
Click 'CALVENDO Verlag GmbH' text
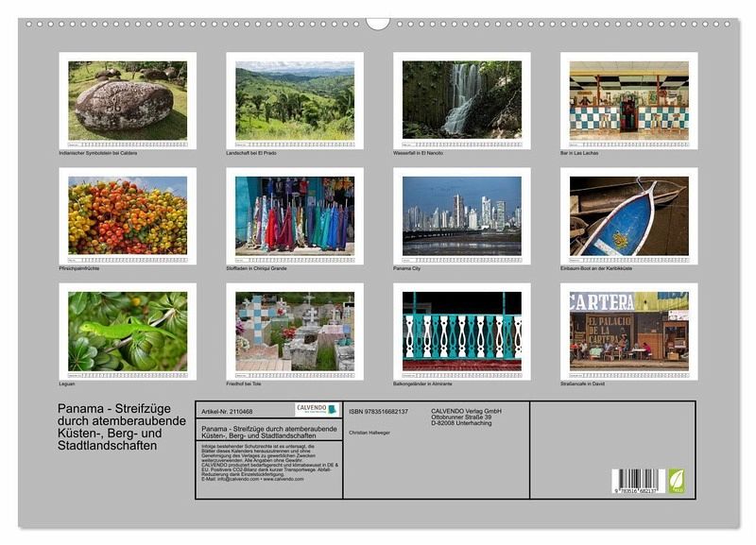[466, 411]
